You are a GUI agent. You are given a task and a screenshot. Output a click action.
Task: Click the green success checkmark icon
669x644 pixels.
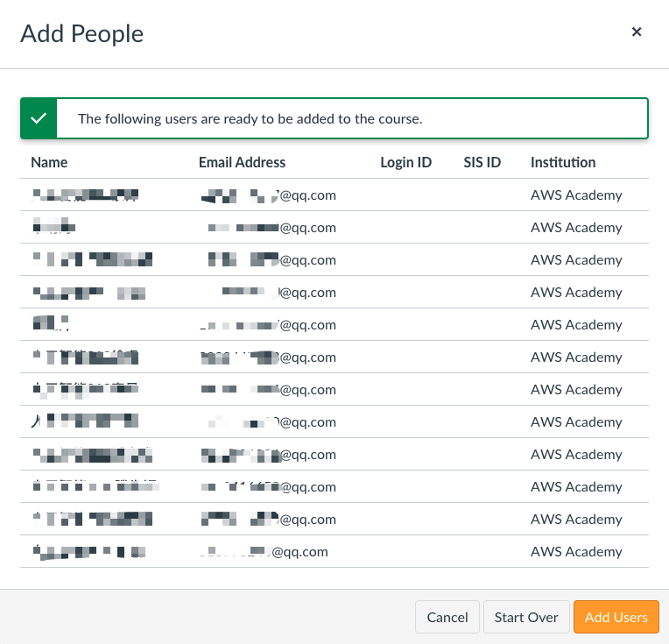click(x=39, y=119)
